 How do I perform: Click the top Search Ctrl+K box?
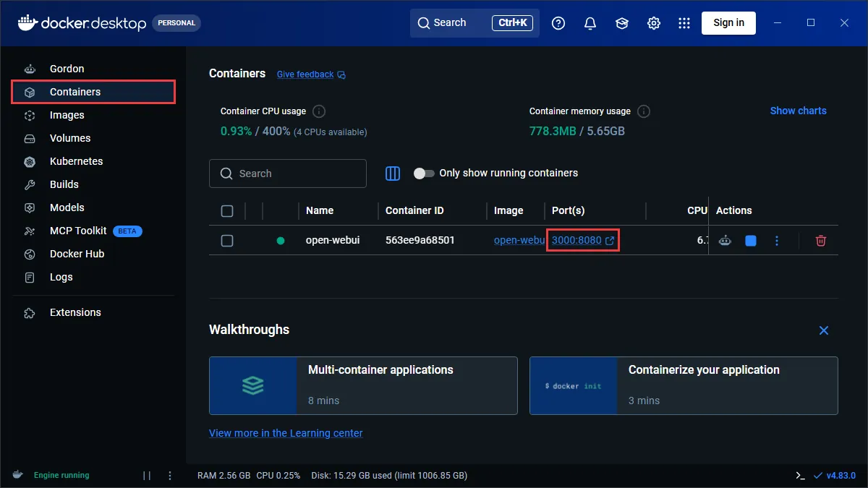coord(475,23)
